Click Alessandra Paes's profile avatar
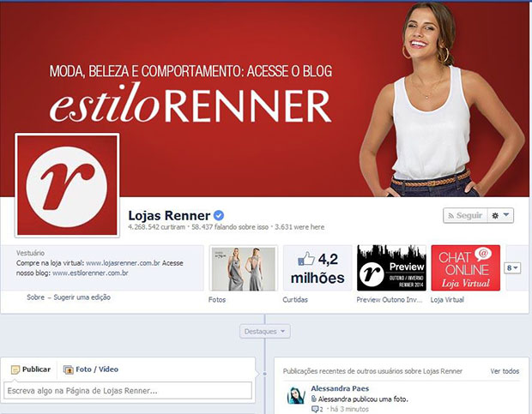Viewport: 532px width, 414px height. [296, 395]
